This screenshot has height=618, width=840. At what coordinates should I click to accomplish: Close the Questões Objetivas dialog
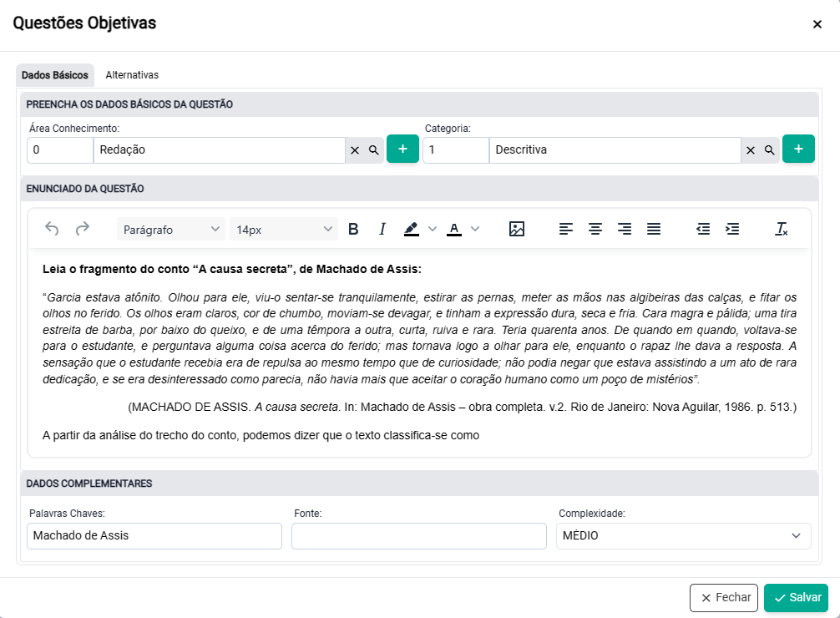pos(817,24)
